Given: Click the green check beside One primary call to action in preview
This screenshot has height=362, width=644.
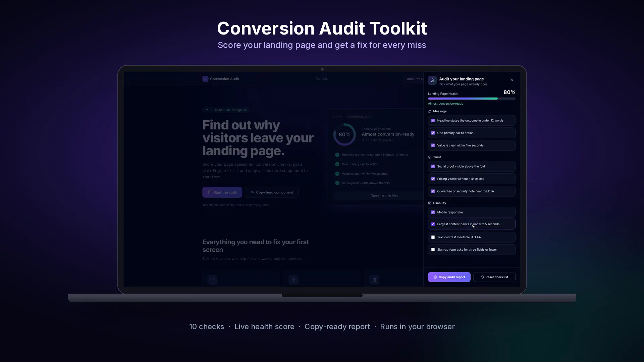Looking at the screenshot, I should [x=337, y=164].
